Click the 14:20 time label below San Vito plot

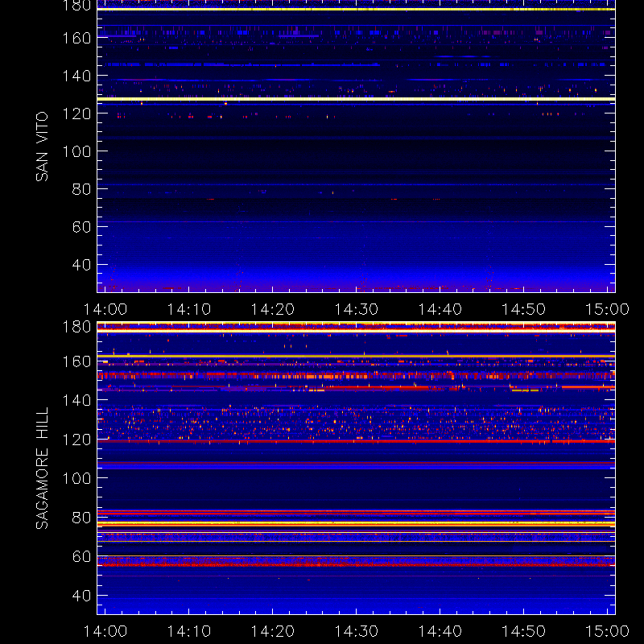click(273, 309)
